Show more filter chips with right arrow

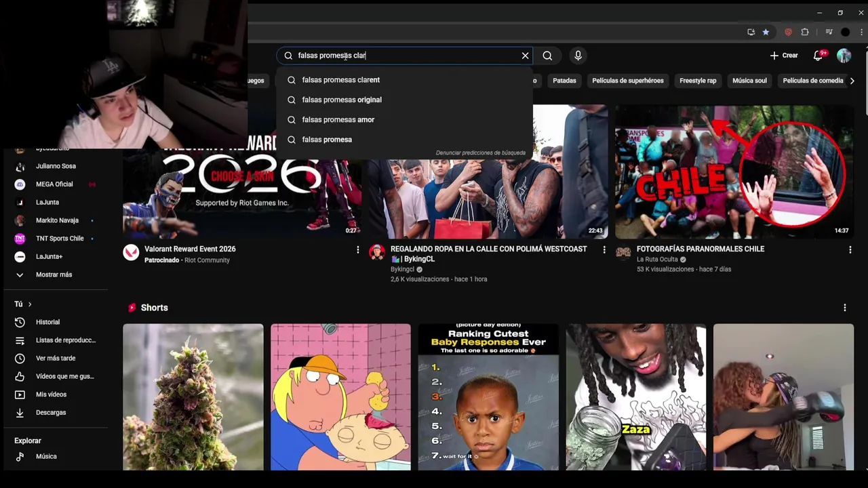852,81
